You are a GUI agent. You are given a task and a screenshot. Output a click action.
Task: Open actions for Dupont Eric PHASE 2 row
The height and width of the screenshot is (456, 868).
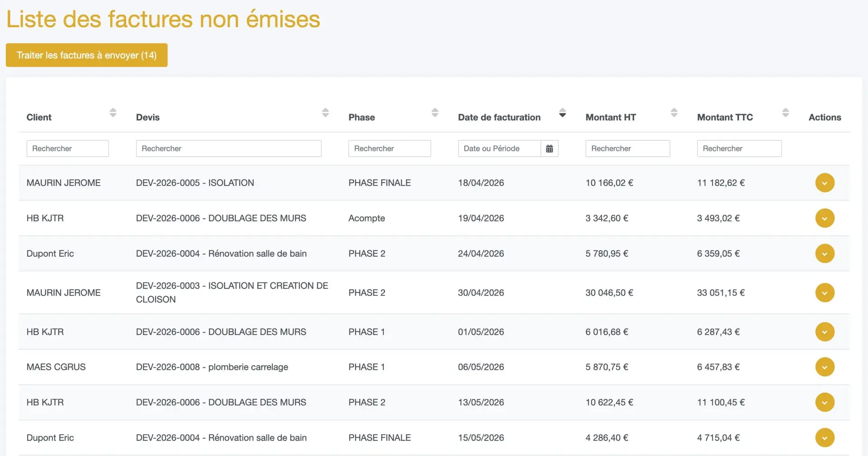(x=825, y=253)
